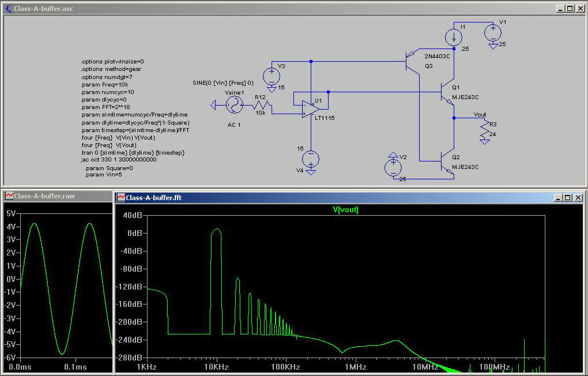
Task: Select the Q2 transistor symbol
Action: pyautogui.click(x=448, y=161)
